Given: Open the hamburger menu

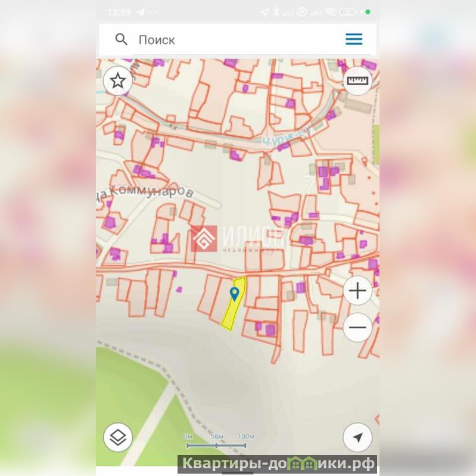Looking at the screenshot, I should (354, 39).
